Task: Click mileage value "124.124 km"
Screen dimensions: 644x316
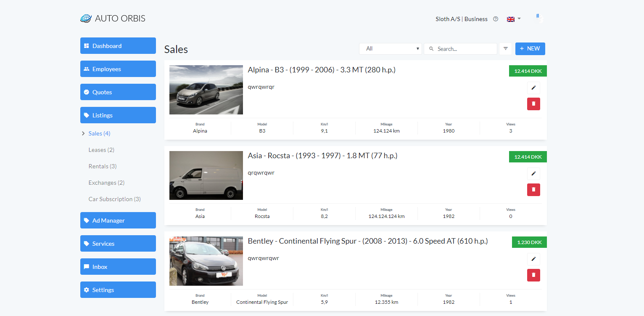Action: (x=386, y=131)
